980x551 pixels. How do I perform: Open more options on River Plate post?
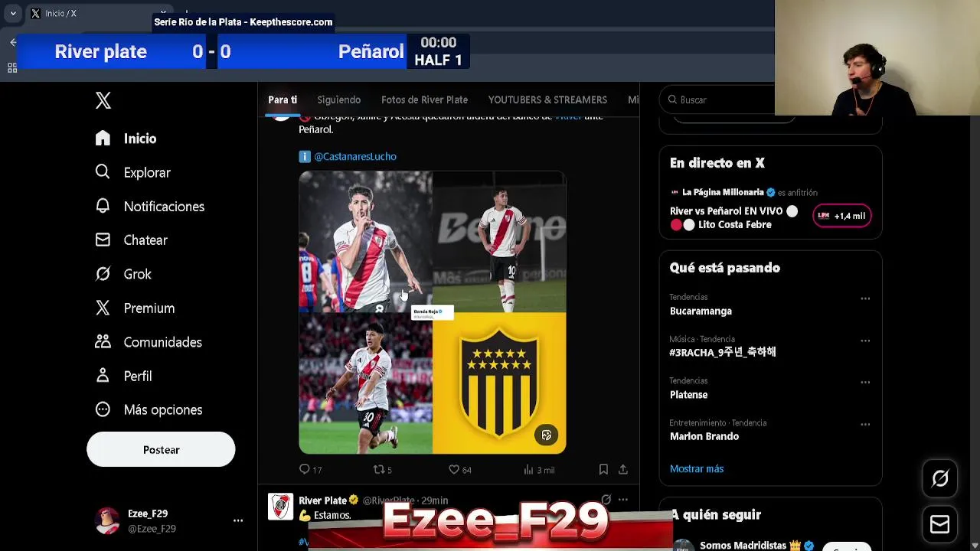coord(625,500)
